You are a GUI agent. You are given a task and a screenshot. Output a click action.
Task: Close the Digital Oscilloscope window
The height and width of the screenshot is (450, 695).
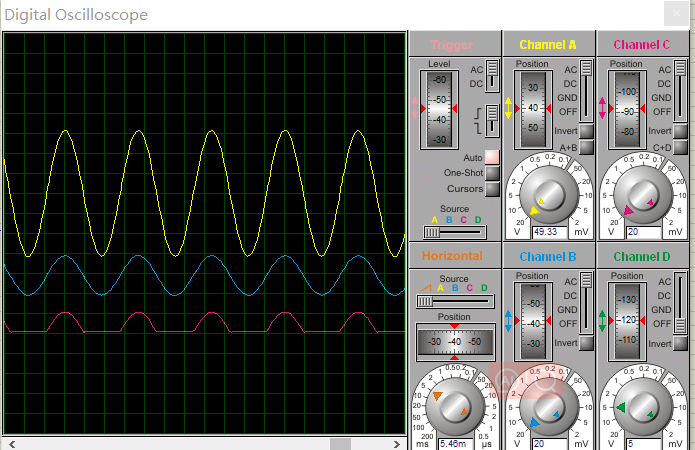point(676,14)
